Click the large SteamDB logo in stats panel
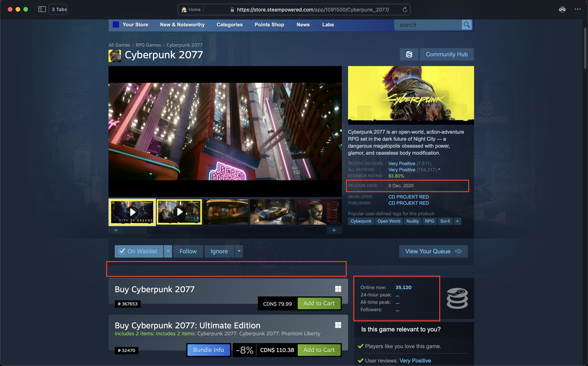588x366 pixels. [457, 298]
